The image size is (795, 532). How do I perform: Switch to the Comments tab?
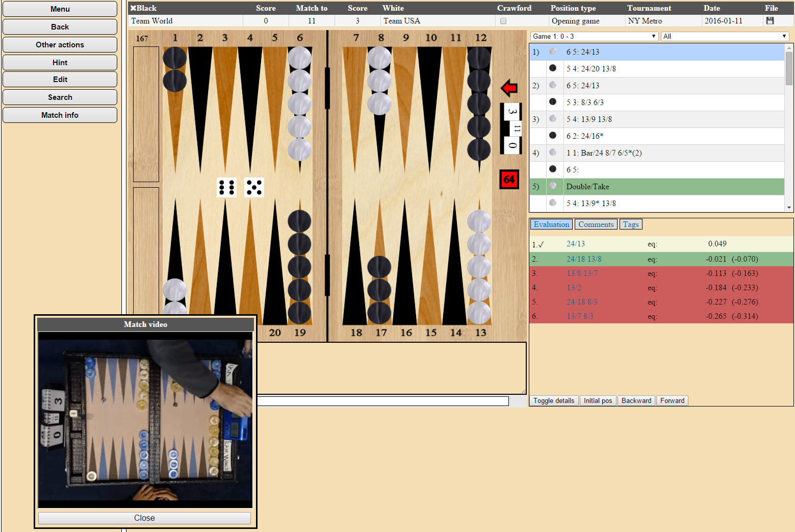596,224
